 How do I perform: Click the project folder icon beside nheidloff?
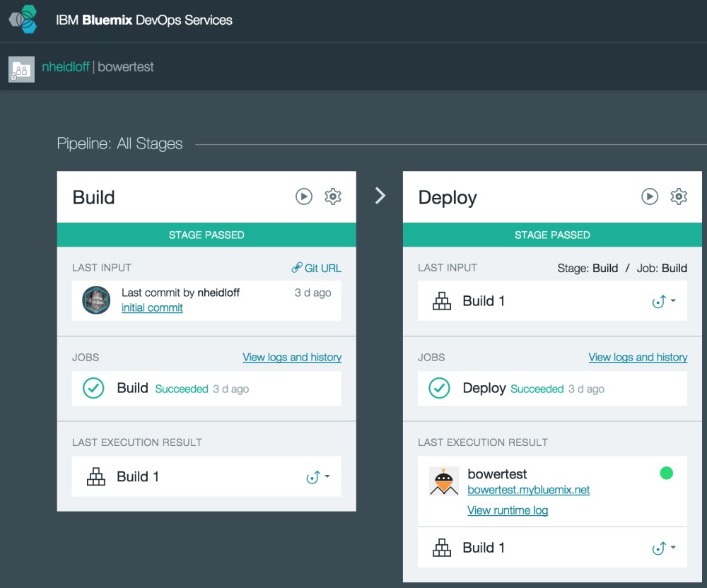coord(21,69)
